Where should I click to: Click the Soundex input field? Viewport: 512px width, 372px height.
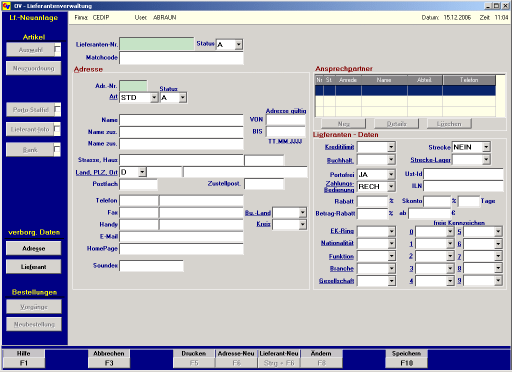click(x=151, y=266)
